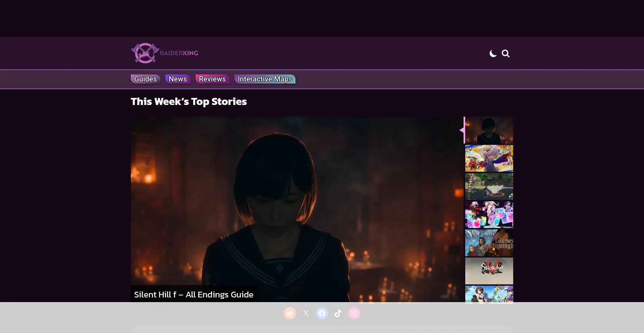Select the Veil of the Witch thumbnail
Viewport: 644px width, 333px height.
tap(489, 243)
